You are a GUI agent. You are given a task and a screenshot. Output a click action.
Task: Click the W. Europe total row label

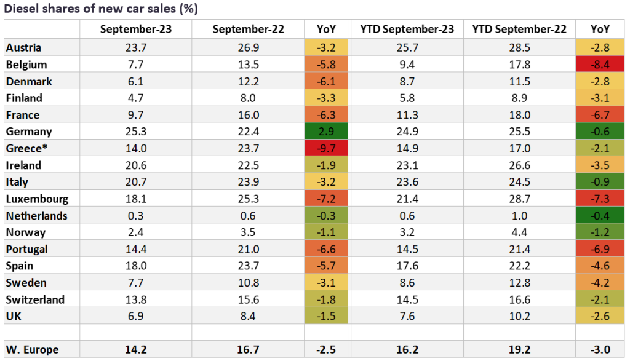click(x=32, y=349)
